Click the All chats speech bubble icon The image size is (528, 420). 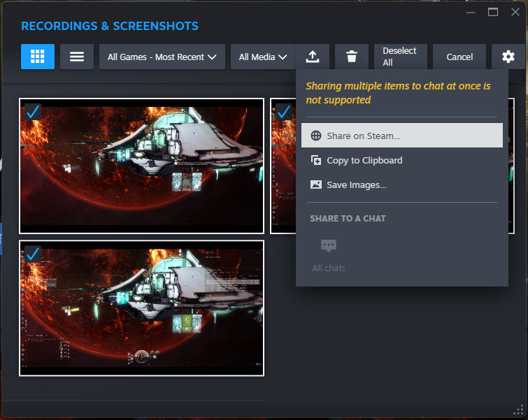pyautogui.click(x=329, y=246)
